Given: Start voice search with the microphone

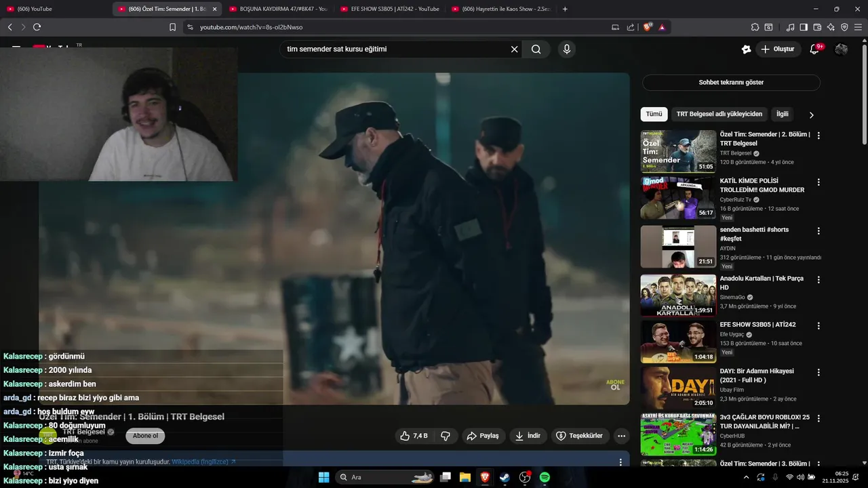Looking at the screenshot, I should click(x=566, y=49).
